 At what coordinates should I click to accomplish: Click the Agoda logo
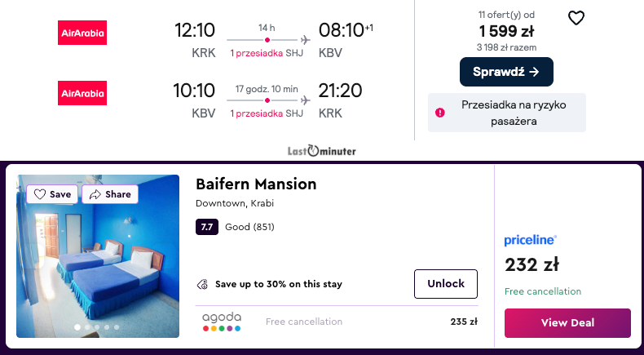tap(222, 322)
